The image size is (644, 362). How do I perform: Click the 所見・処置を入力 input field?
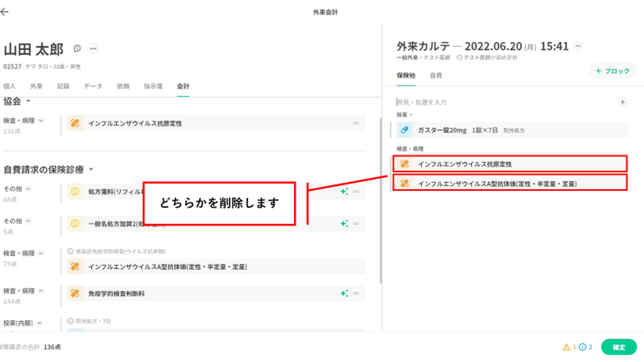(x=483, y=102)
